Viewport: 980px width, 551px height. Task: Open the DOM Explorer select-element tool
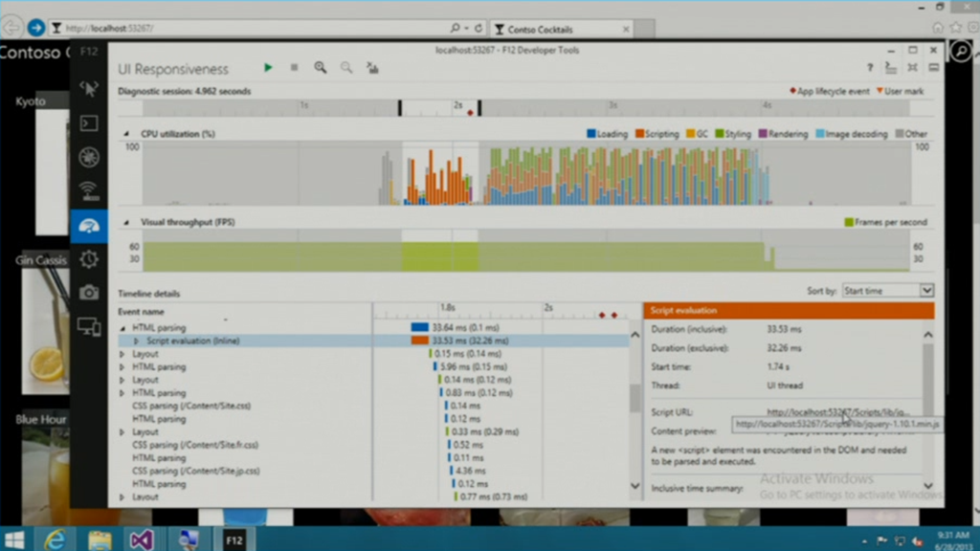[x=89, y=88]
